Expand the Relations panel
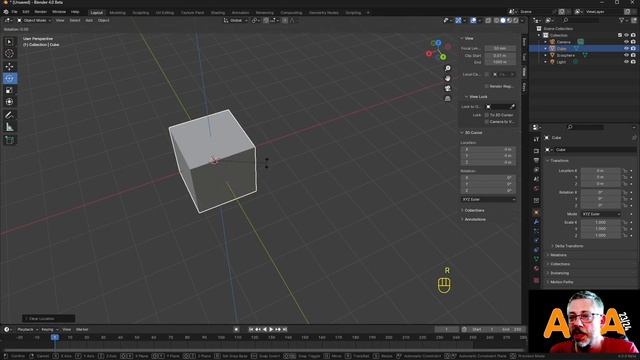The height and width of the screenshot is (360, 640). (557, 255)
